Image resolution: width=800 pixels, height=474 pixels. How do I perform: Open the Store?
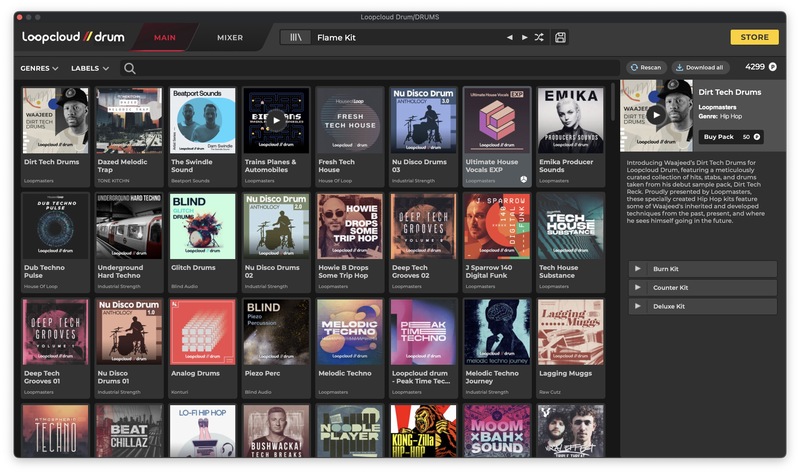754,37
